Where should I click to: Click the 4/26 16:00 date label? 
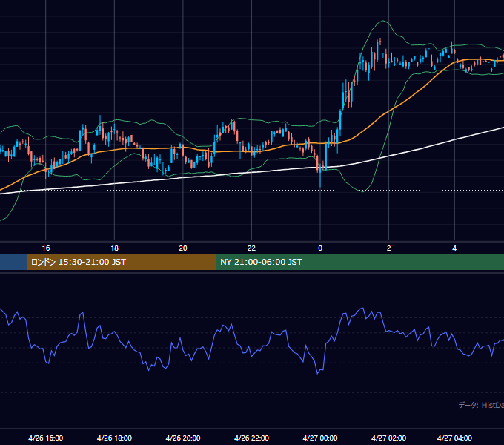point(46,438)
